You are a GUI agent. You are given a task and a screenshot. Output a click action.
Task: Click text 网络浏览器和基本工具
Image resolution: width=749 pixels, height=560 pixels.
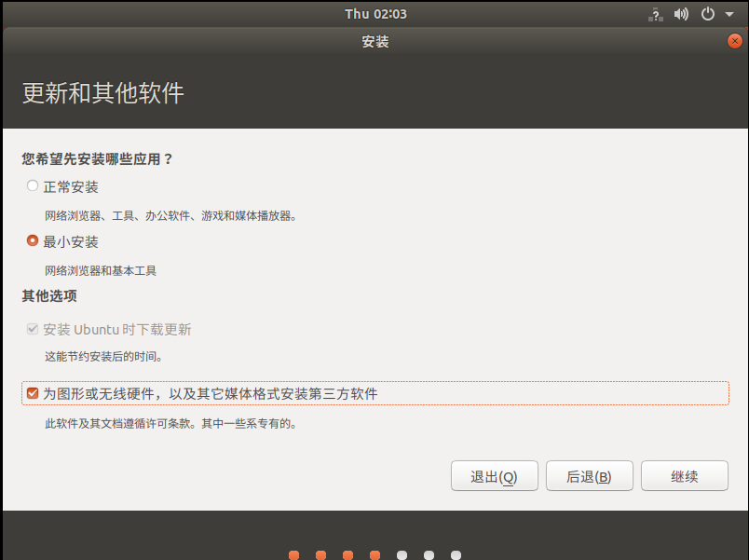tap(101, 271)
